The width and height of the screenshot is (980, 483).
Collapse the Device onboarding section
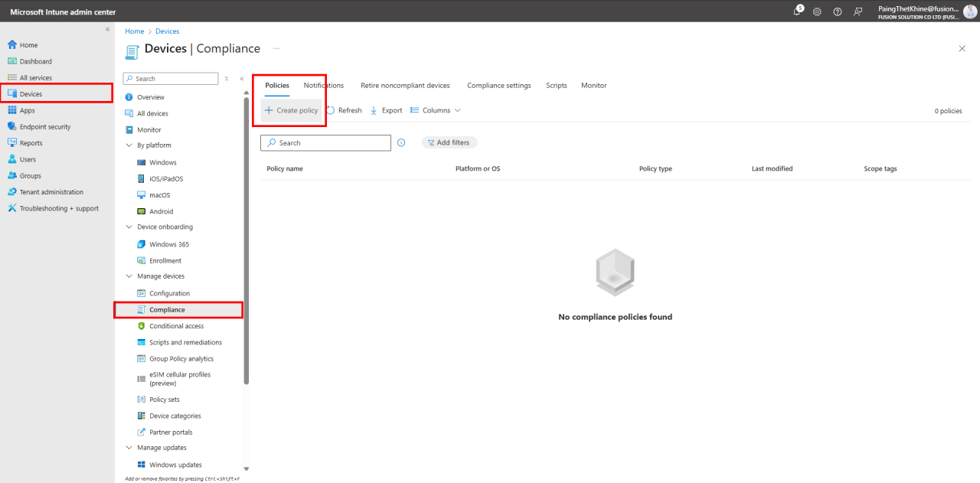point(129,227)
